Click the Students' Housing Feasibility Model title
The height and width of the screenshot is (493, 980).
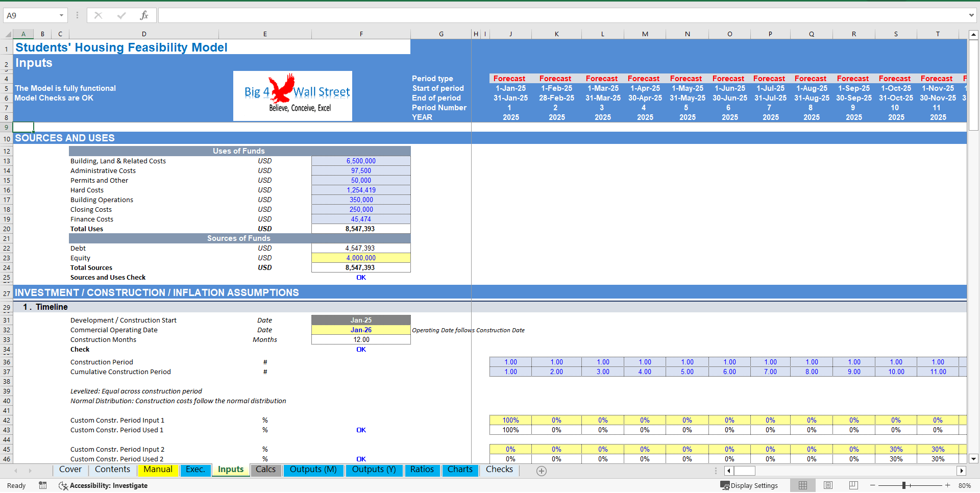(x=121, y=47)
